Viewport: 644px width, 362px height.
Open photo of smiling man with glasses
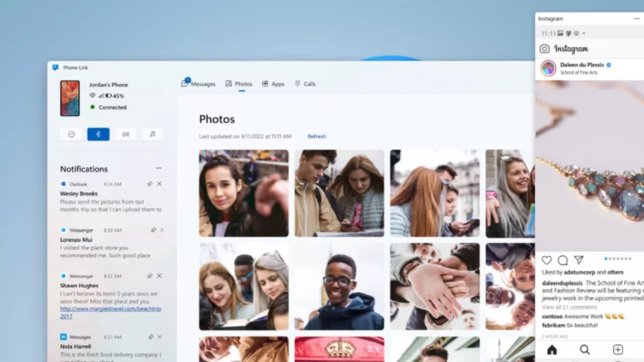pos(339,287)
